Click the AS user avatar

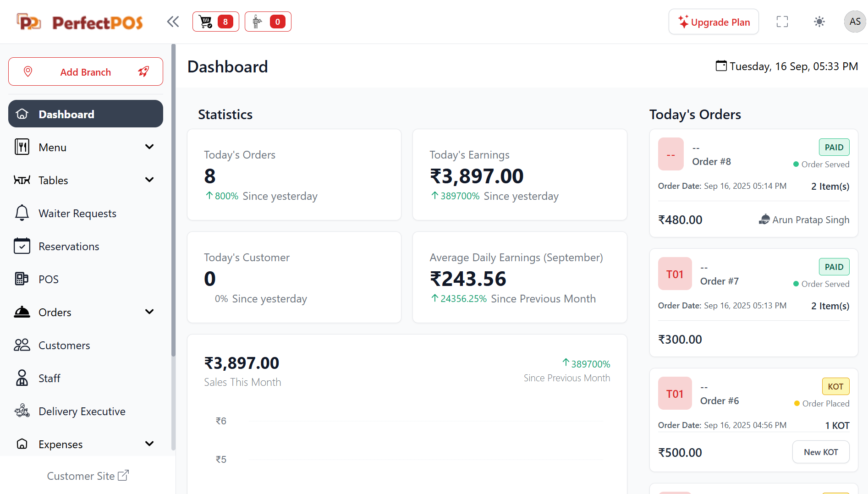[854, 22]
